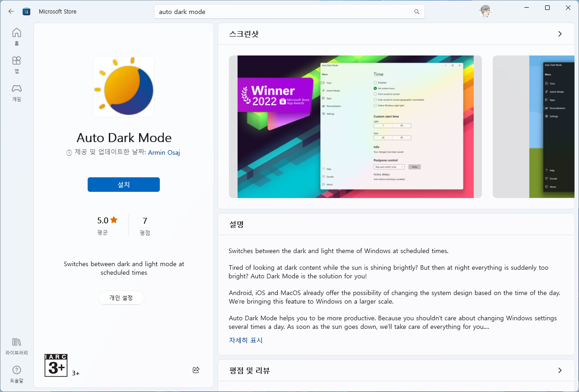Install the app with 설치 button
This screenshot has height=392, width=579.
point(124,184)
